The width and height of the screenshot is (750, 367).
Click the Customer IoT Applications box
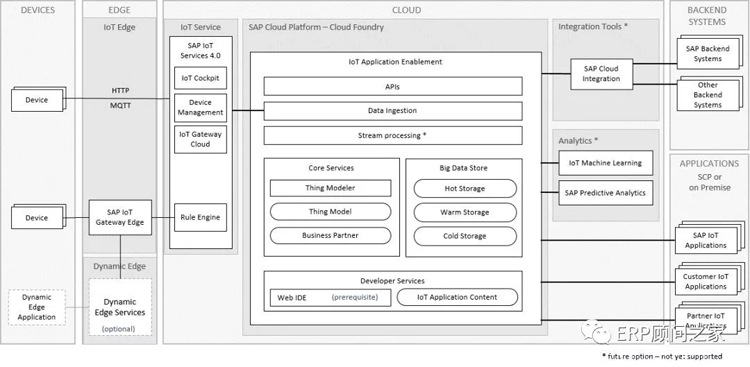click(706, 282)
